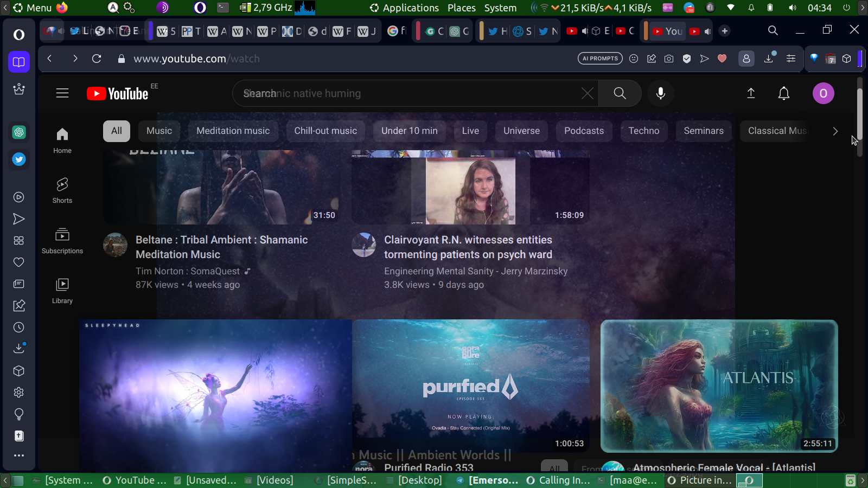The image size is (868, 488).
Task: Filter by the Music chip
Action: [x=159, y=131]
